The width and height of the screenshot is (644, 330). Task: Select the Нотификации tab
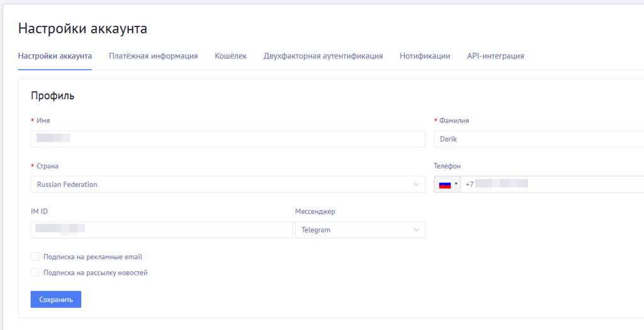click(x=425, y=56)
